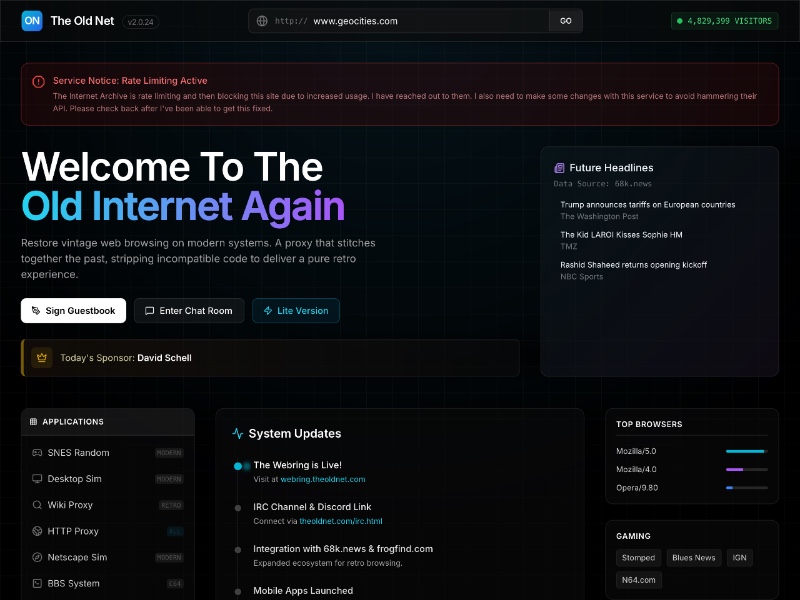Enter Chat Room button
800x600 pixels.
[188, 311]
